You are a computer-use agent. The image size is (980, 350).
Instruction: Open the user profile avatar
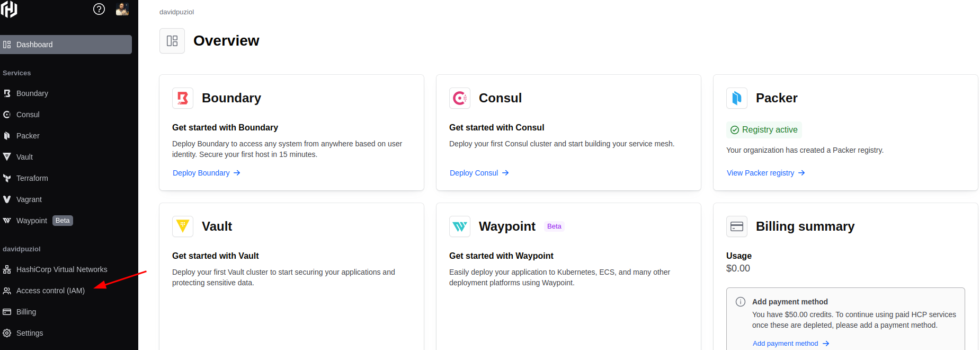[x=122, y=9]
